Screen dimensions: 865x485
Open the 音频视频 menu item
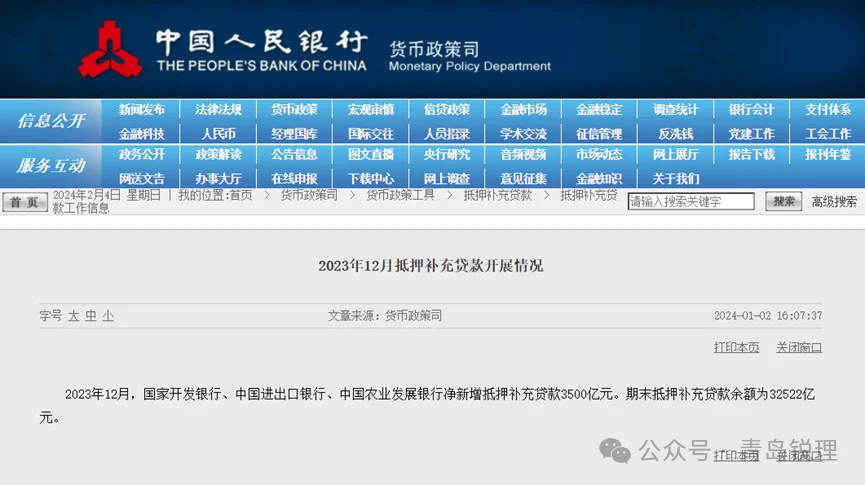pos(523,154)
